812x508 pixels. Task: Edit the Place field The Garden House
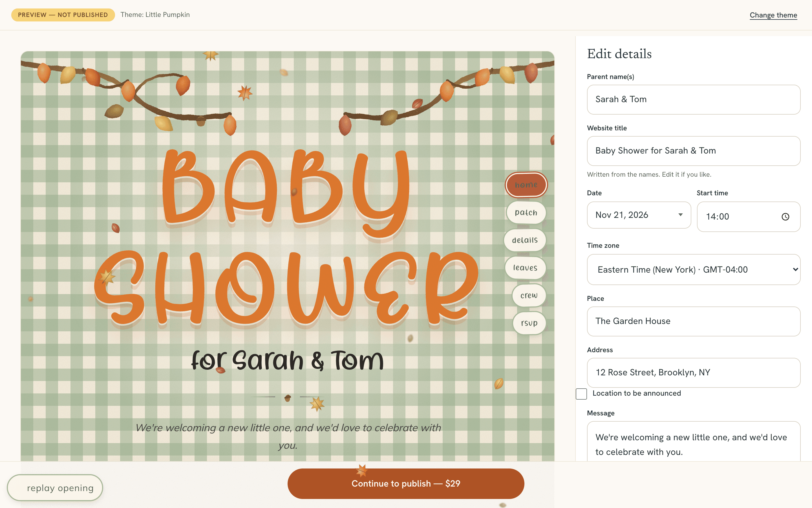694,321
